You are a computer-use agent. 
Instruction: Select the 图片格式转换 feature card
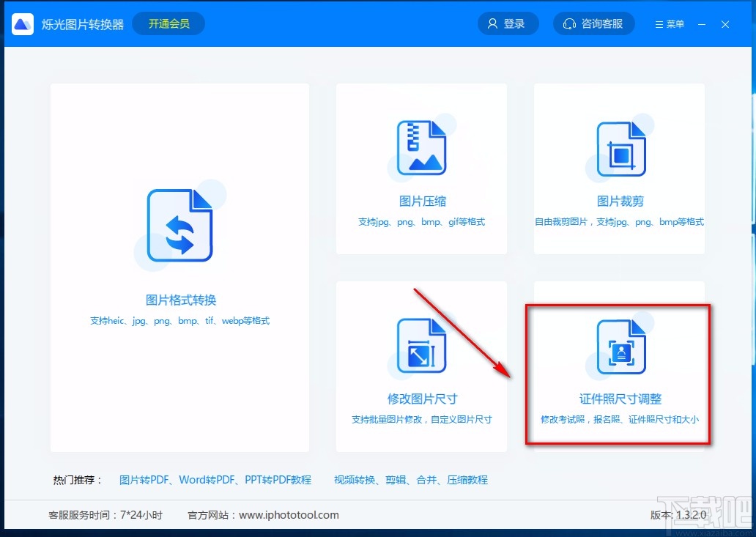179,267
